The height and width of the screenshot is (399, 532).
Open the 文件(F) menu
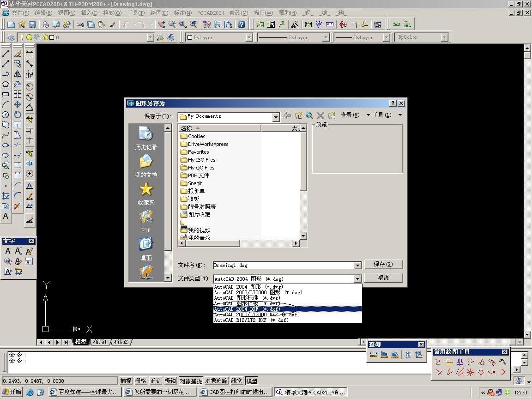(20, 13)
